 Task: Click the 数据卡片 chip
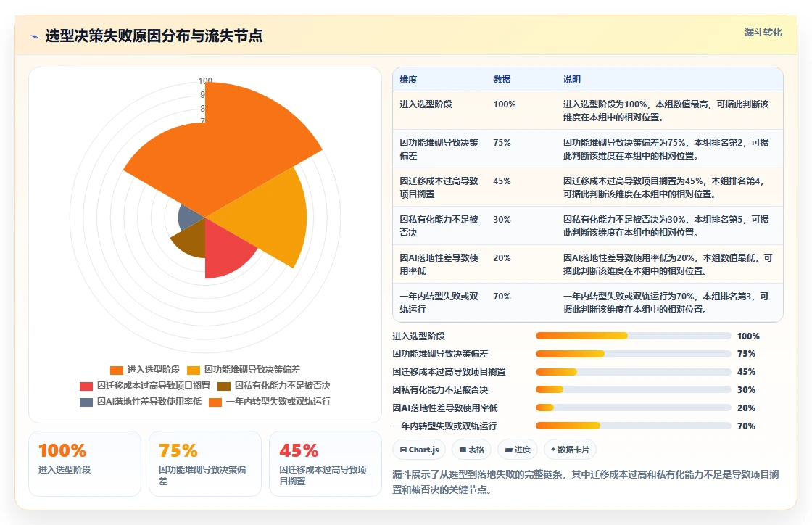[570, 450]
